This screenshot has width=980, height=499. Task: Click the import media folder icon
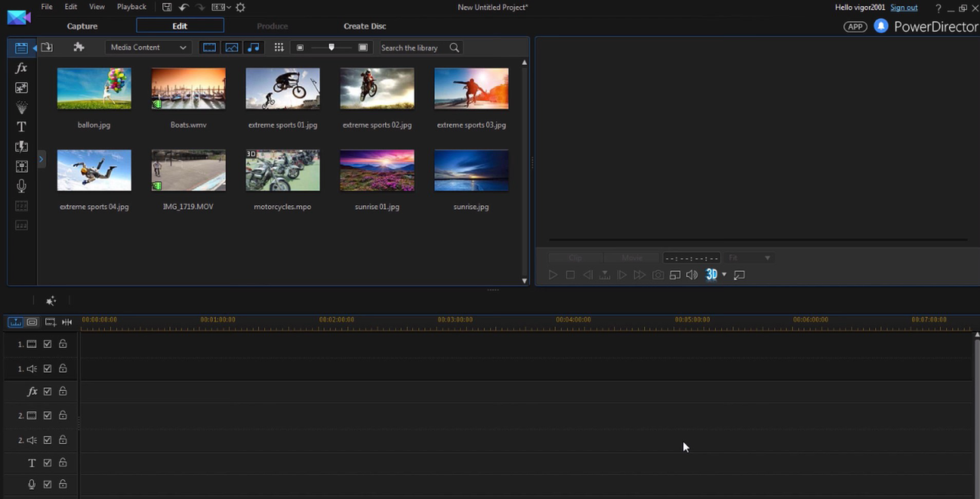(x=47, y=47)
